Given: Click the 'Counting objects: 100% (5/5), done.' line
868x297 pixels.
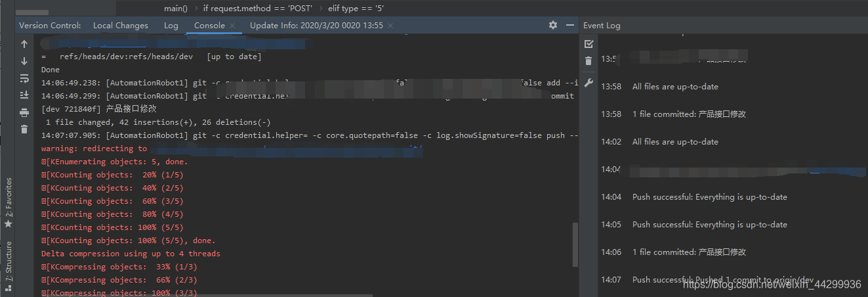Looking at the screenshot, I should [129, 240].
